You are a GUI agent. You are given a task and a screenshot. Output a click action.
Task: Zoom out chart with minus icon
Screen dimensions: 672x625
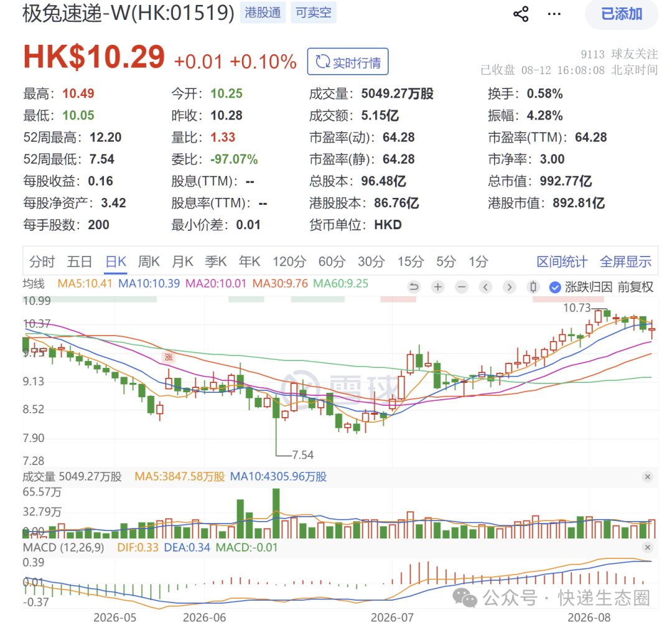click(x=462, y=287)
